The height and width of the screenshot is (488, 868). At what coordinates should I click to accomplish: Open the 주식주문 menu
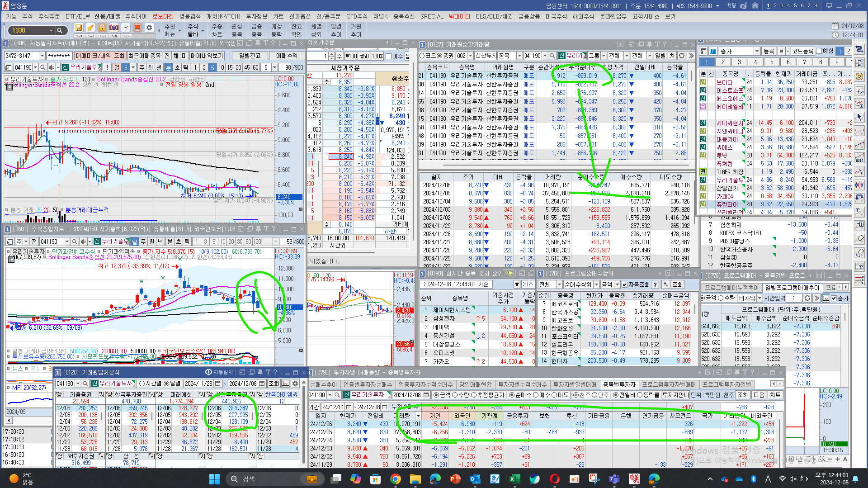pos(49,16)
